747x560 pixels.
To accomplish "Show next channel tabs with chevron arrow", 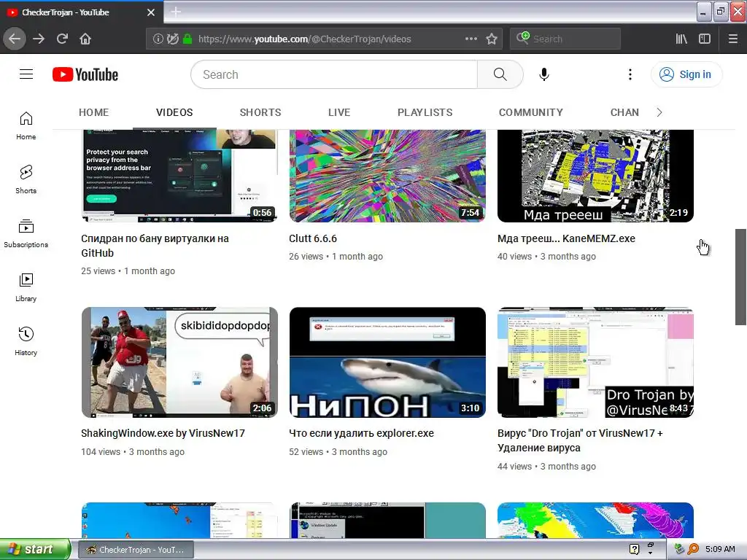I will pos(659,112).
